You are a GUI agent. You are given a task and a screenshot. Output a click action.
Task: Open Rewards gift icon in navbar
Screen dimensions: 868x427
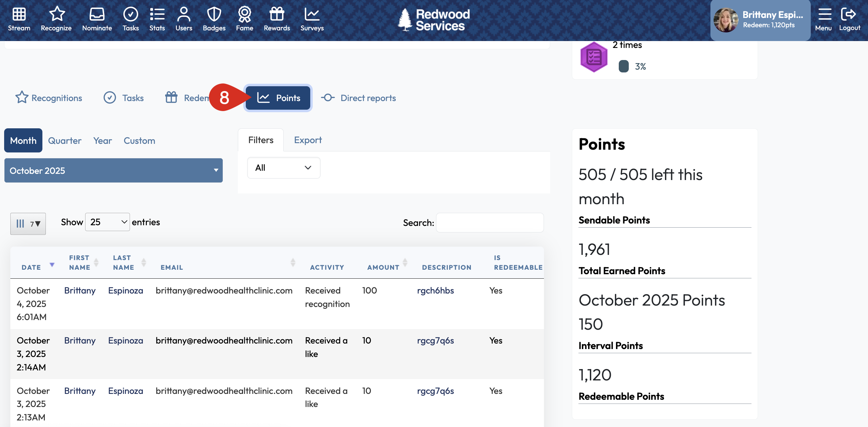coord(276,14)
